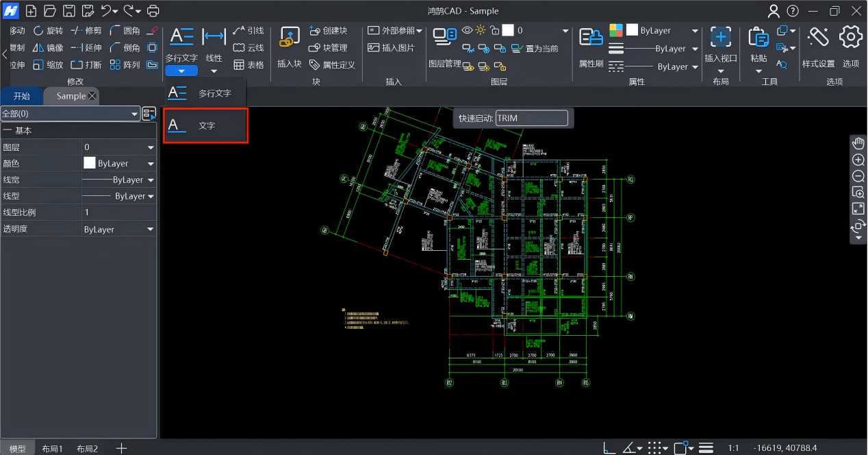Select the 文字 single-line text option
Screen dimensions: 868x455
pyautogui.click(x=205, y=126)
